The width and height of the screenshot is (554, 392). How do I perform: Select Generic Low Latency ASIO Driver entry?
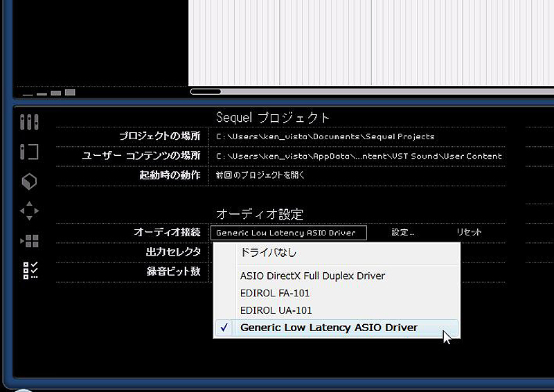click(x=337, y=328)
